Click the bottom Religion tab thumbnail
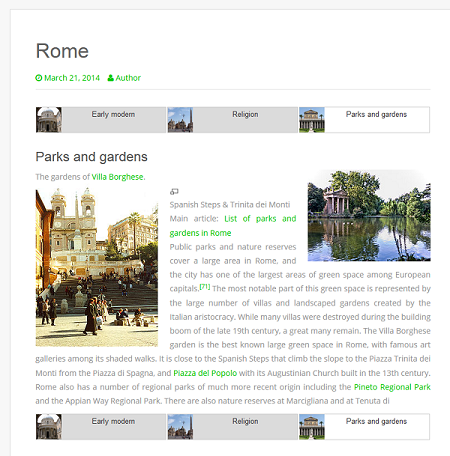 pos(180,427)
